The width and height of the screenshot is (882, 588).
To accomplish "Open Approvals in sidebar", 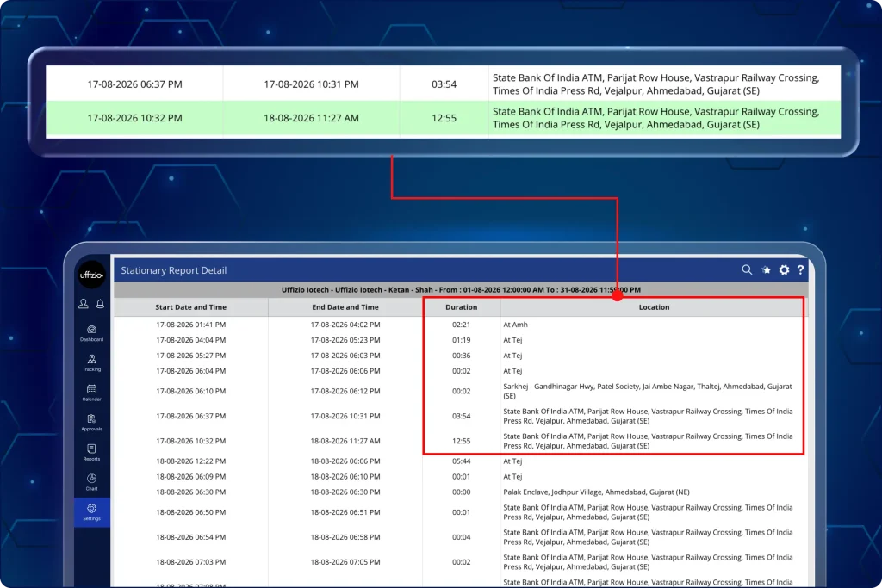I will 91,422.
